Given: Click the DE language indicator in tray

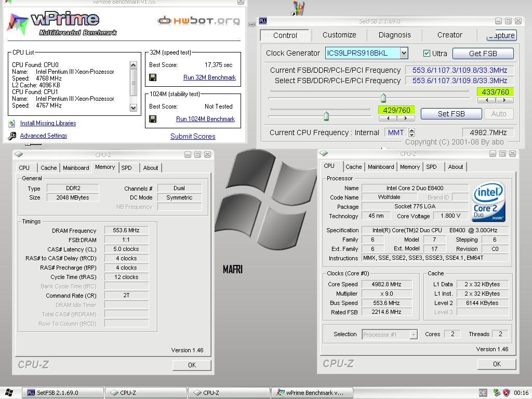Looking at the screenshot, I should 483,393.
